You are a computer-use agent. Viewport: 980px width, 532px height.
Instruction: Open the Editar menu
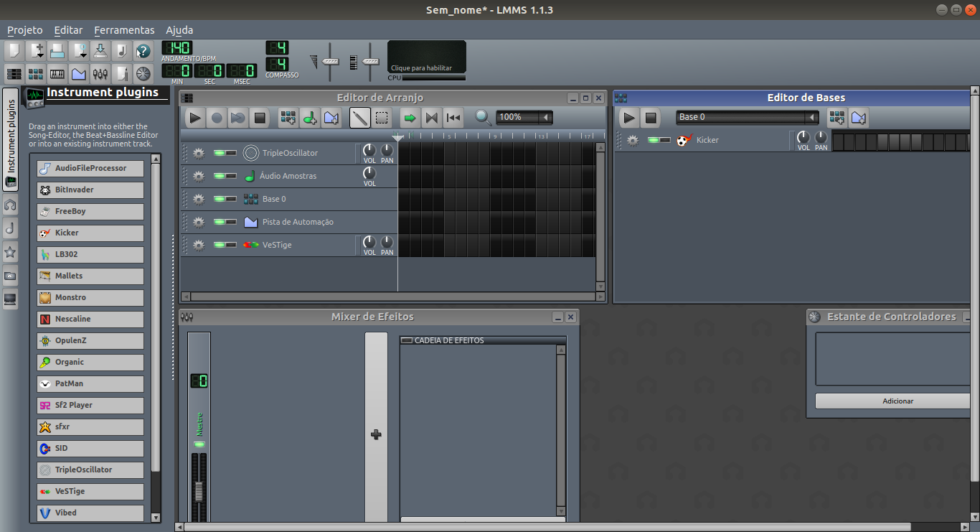click(x=68, y=30)
